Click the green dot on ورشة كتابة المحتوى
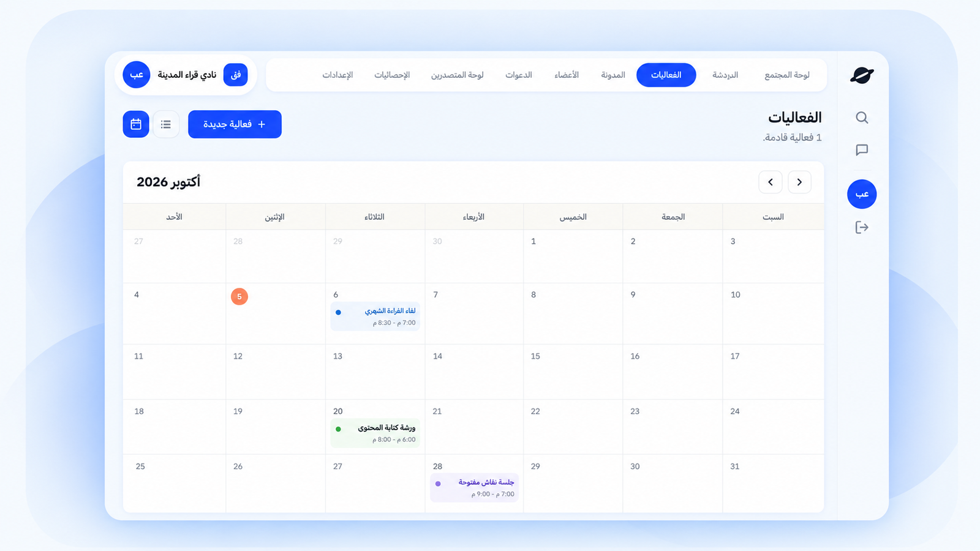980x551 pixels. tap(338, 429)
